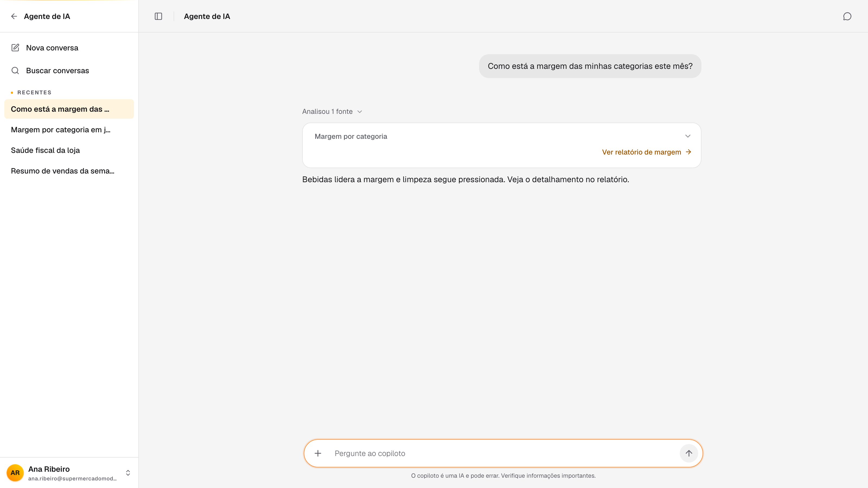Start a Nova conversa
Image resolution: width=868 pixels, height=488 pixels.
click(x=69, y=47)
